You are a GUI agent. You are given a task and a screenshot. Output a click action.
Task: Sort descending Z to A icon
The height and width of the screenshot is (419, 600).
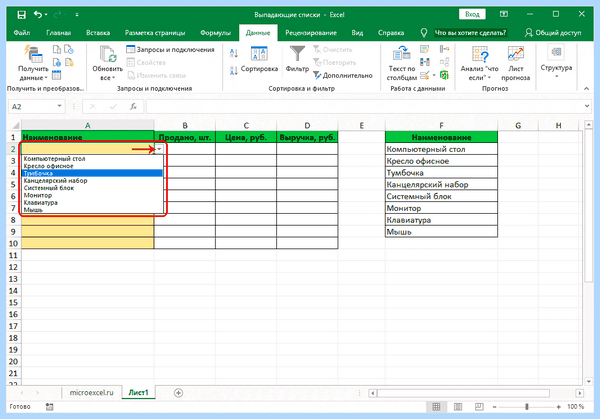(234, 70)
